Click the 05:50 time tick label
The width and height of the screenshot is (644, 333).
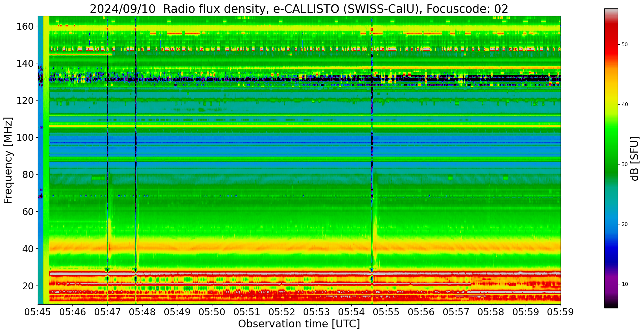212,312
